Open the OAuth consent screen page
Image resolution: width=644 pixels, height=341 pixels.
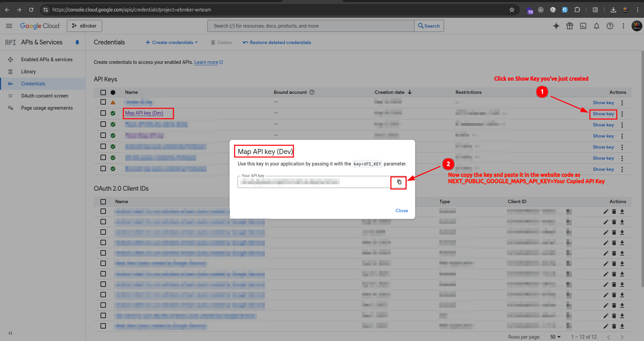44,96
